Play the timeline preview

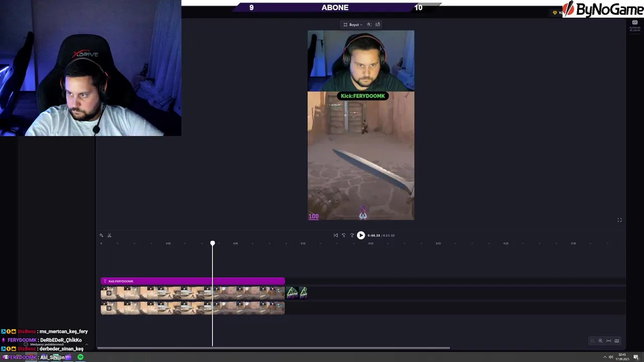click(x=361, y=235)
